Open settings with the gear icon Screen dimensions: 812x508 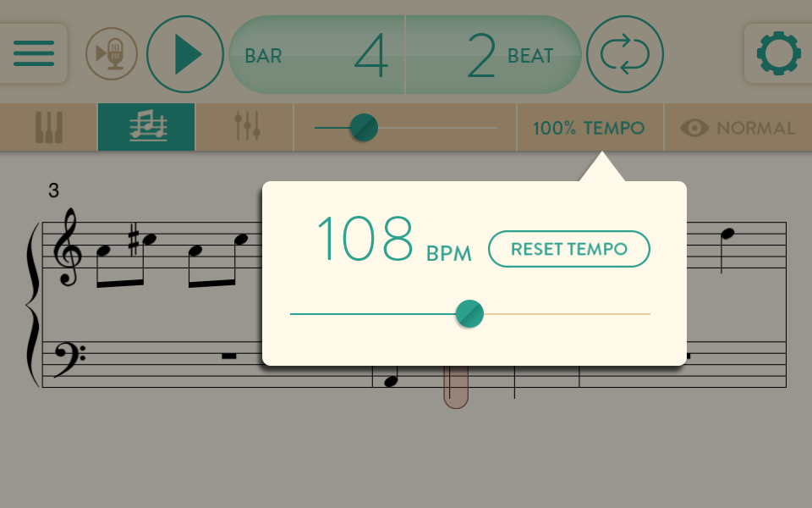[x=778, y=53]
